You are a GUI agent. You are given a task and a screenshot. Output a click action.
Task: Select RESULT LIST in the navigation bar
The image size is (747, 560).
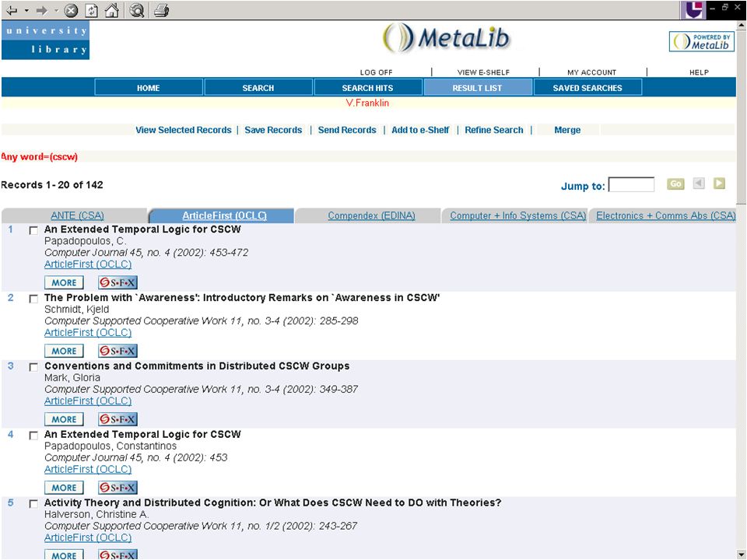coord(477,88)
